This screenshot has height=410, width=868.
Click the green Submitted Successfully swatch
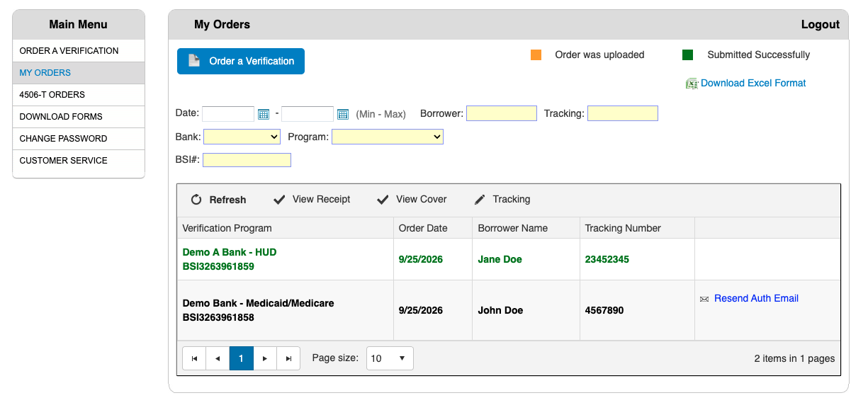click(687, 55)
